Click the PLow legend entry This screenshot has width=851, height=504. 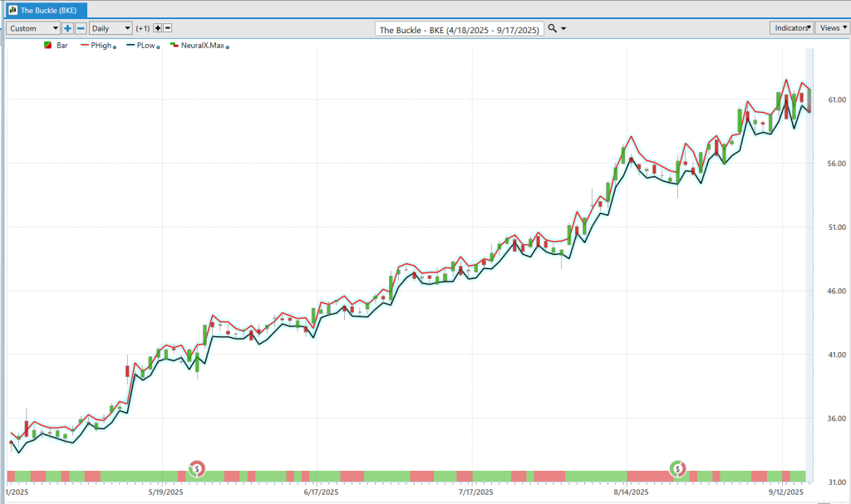(141, 46)
